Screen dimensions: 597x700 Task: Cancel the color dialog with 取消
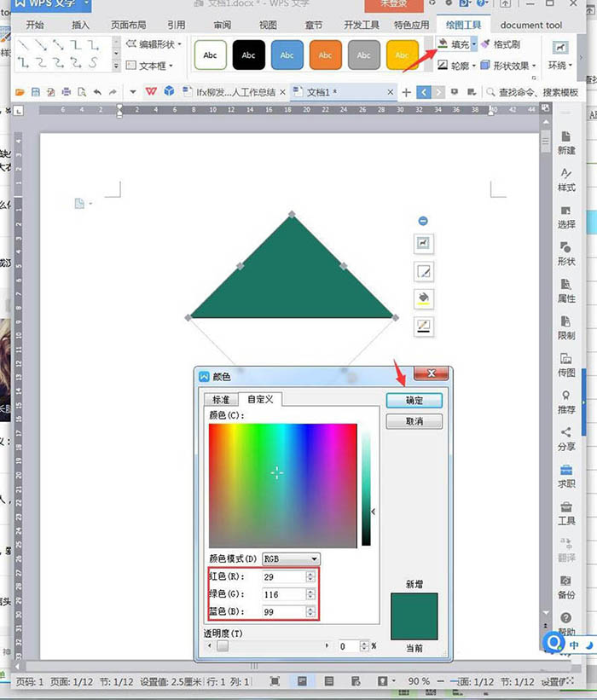414,421
